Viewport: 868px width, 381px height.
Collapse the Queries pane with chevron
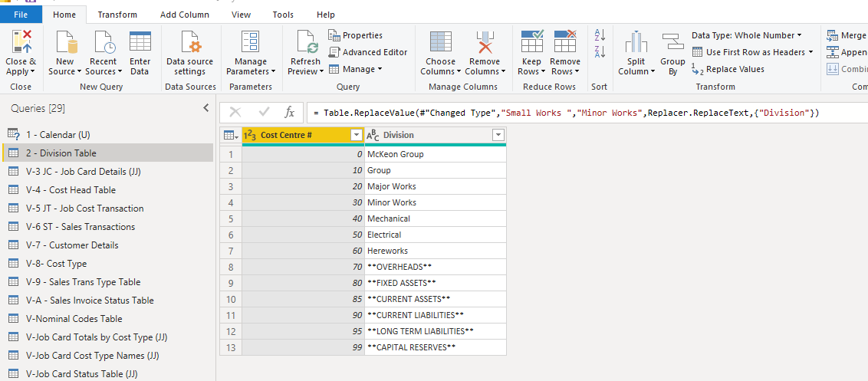[x=205, y=108]
